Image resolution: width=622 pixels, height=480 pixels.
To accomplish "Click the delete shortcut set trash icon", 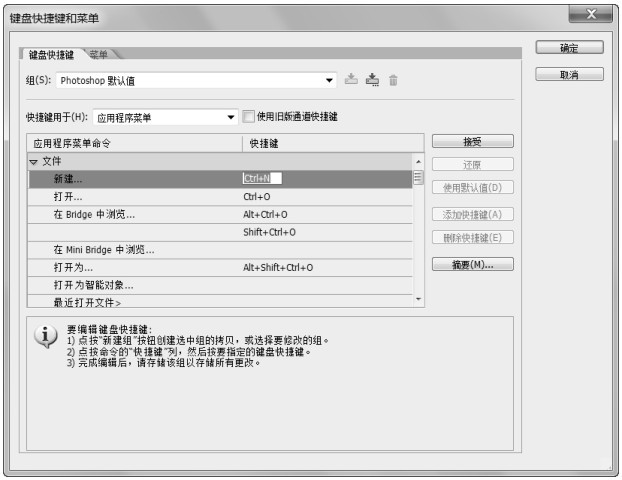I will pyautogui.click(x=393, y=79).
